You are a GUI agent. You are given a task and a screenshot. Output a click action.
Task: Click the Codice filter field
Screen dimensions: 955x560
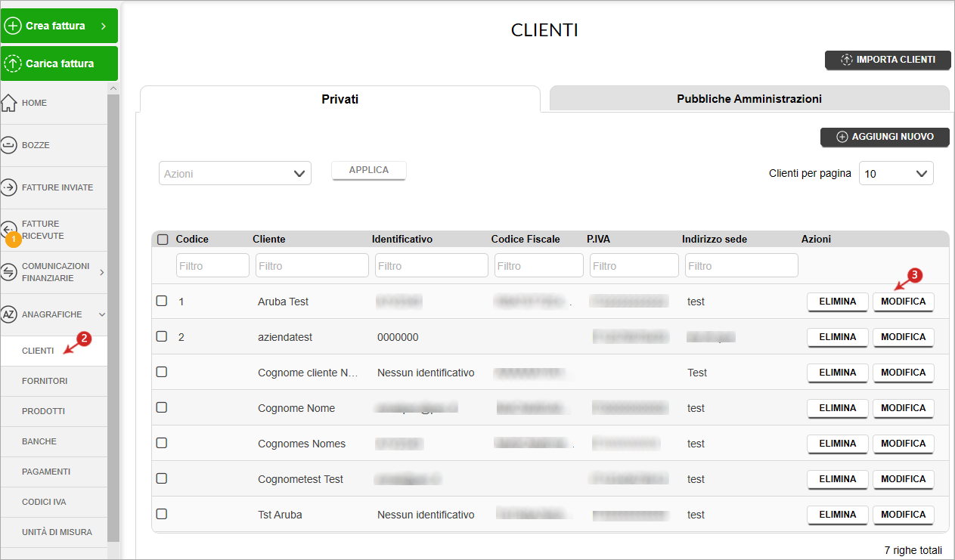212,265
